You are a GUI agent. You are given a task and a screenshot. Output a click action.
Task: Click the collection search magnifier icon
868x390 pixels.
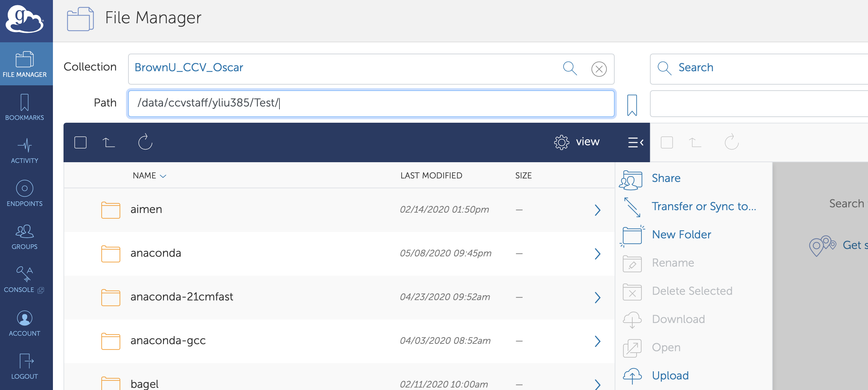pyautogui.click(x=570, y=68)
